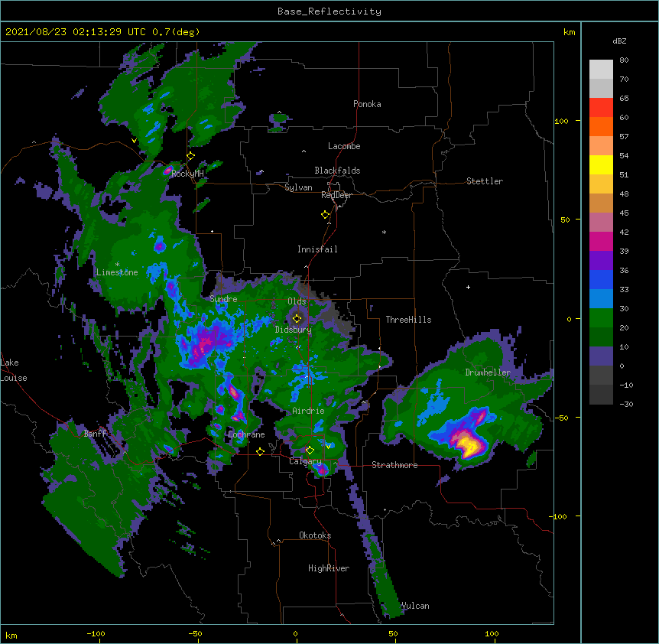Image resolution: width=659 pixels, height=644 pixels.
Task: Click the Sylvan map label
Action: [298, 187]
